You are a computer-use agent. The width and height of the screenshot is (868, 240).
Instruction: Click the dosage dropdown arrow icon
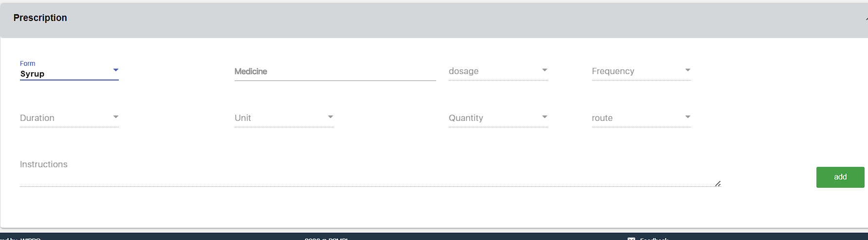[x=545, y=70]
